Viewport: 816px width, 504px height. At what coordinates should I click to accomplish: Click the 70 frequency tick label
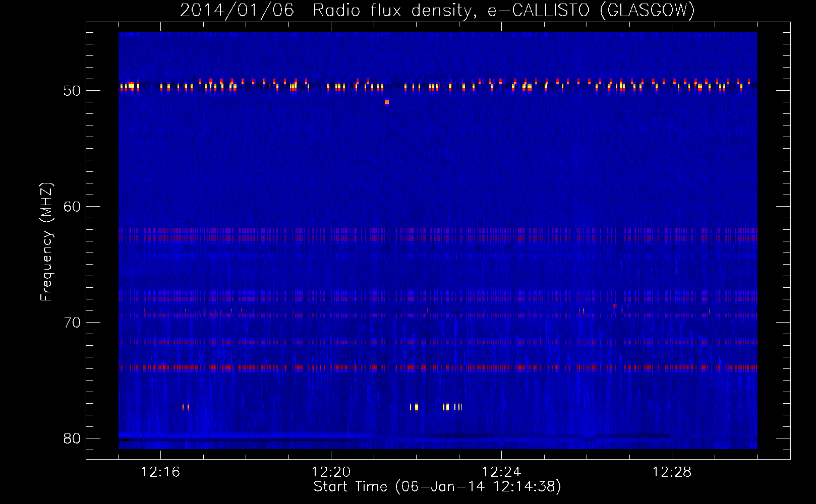tap(72, 323)
